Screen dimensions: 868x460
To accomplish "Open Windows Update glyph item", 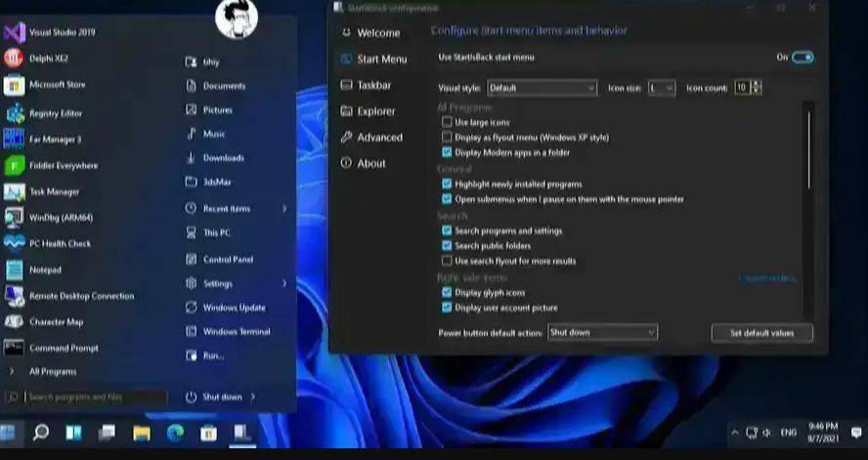I will pos(191,308).
